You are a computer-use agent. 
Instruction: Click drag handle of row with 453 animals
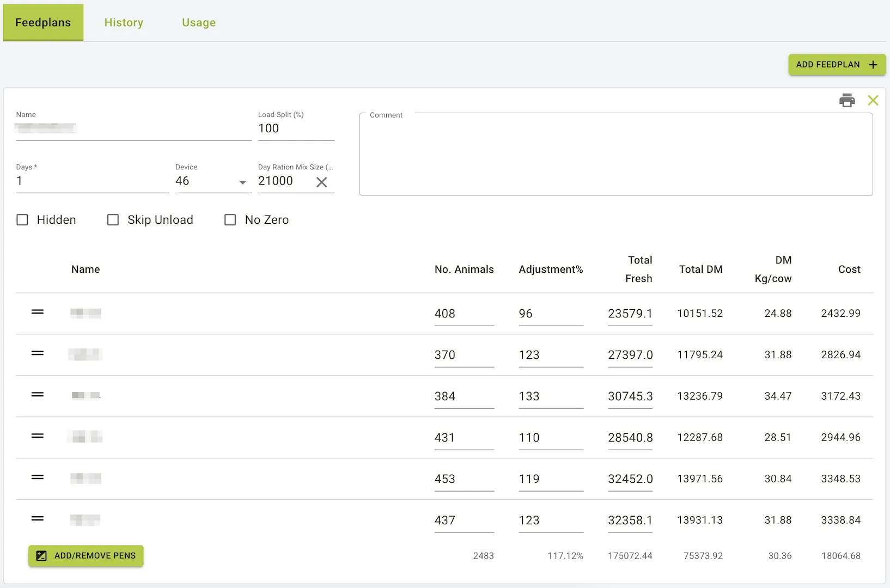coord(38,477)
